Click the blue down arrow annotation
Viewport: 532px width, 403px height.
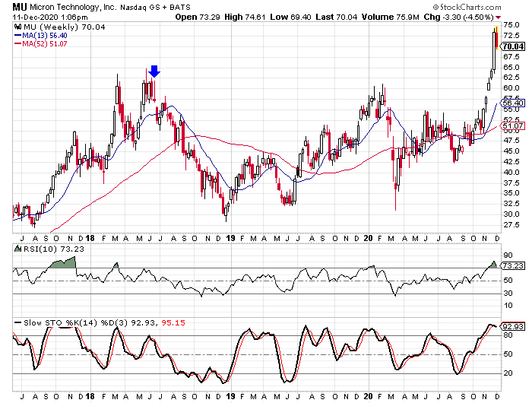(x=154, y=71)
